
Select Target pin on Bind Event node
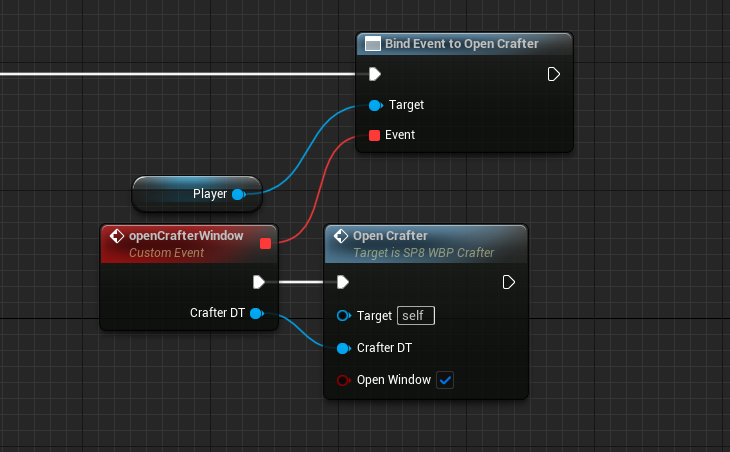(375, 105)
